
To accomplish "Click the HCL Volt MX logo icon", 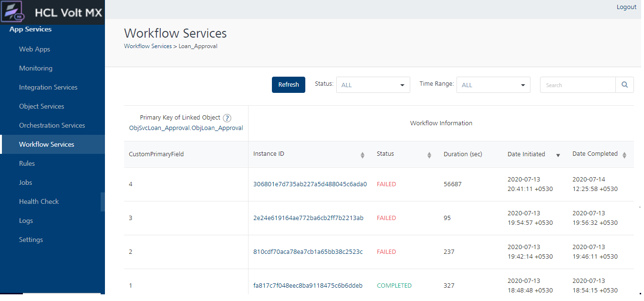I will coord(13,12).
